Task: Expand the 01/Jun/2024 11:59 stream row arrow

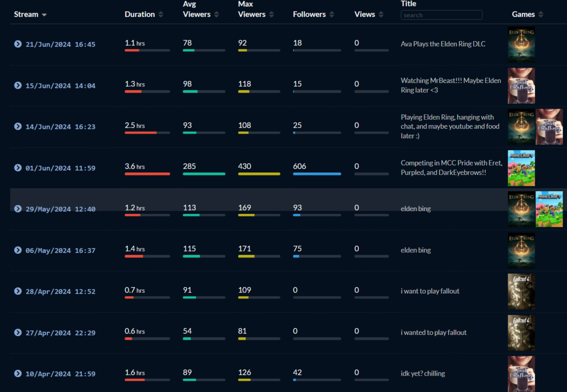Action: [18, 168]
